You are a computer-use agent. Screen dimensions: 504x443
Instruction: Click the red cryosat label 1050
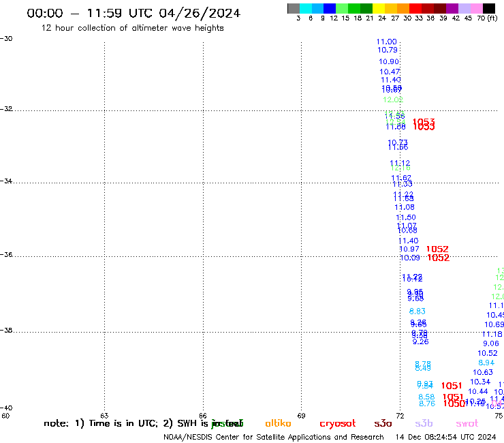pos(454,403)
